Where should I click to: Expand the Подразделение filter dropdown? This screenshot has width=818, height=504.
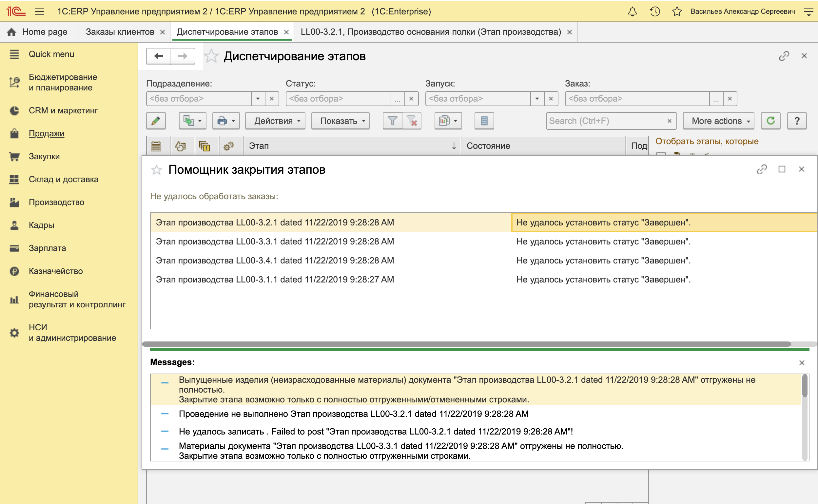click(x=258, y=99)
